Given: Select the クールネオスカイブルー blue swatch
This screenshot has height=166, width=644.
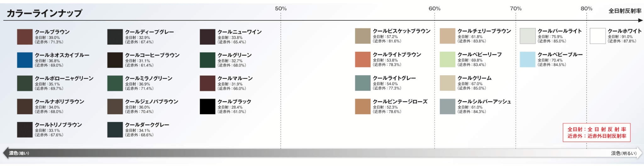Looking at the screenshot, I should click(25, 60).
